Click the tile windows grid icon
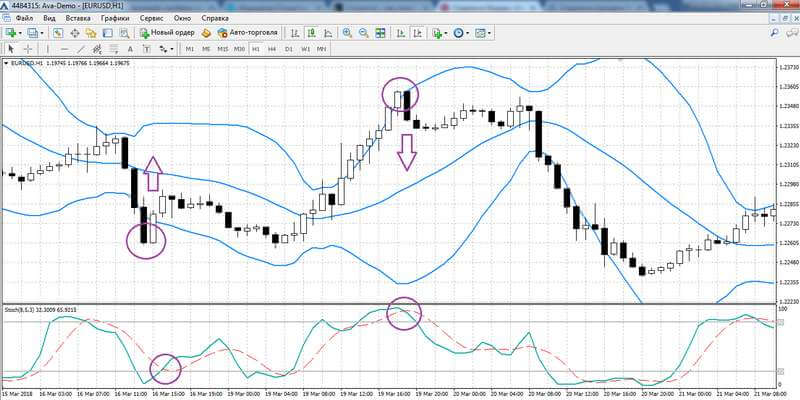The height and width of the screenshot is (400, 800). [x=380, y=33]
